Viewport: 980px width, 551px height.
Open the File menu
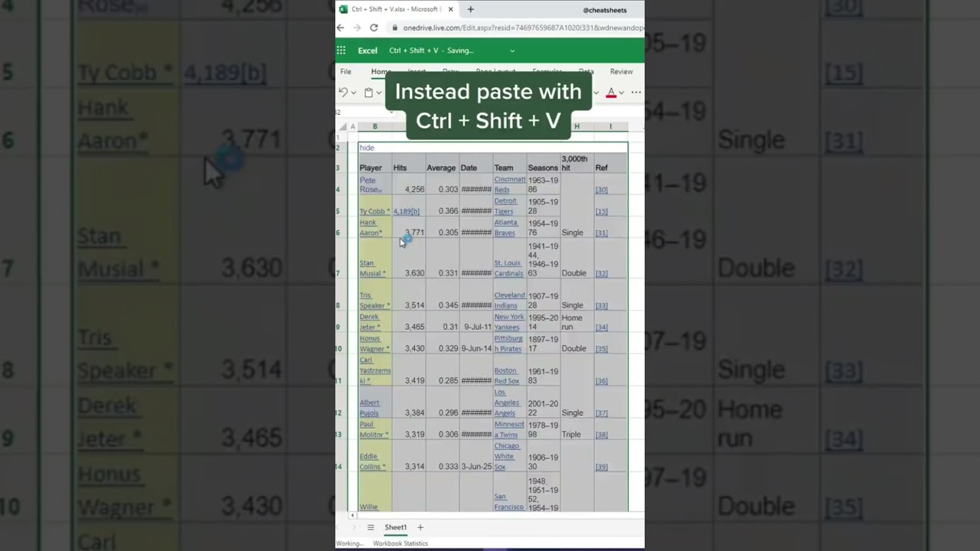pos(346,72)
